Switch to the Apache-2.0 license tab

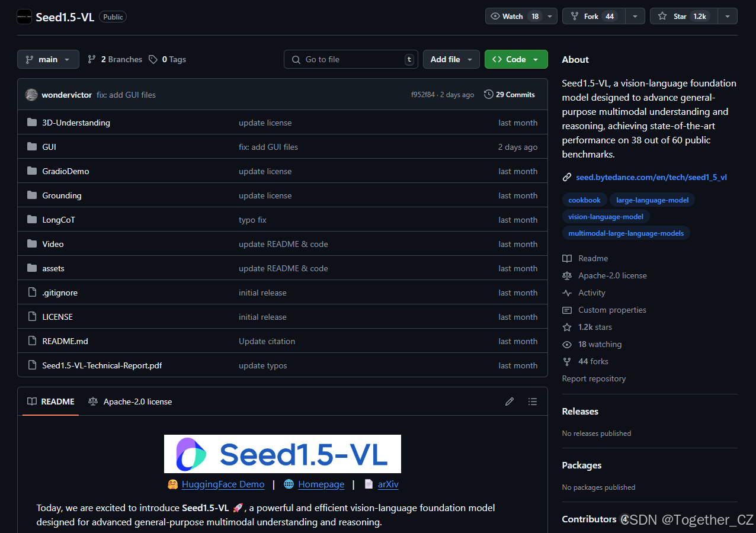pos(130,402)
